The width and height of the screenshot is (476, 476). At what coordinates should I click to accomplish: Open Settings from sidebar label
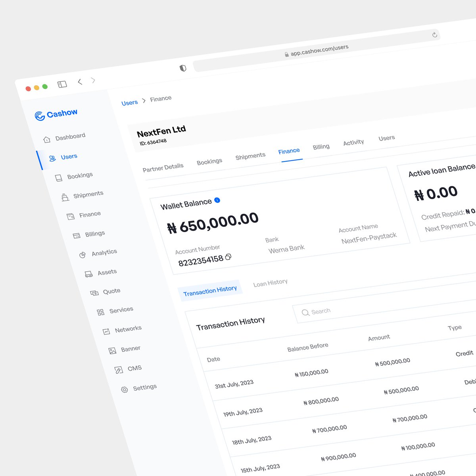145,387
